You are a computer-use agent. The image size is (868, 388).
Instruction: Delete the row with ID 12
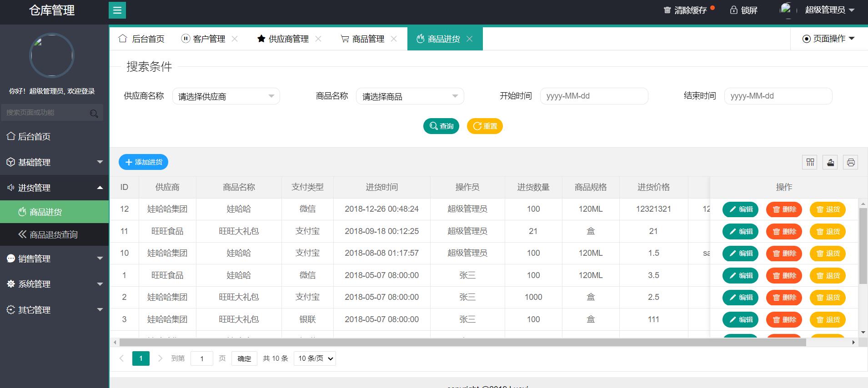784,209
